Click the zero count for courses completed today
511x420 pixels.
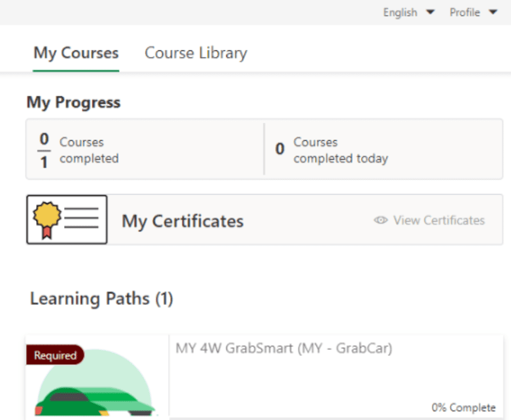pos(280,149)
